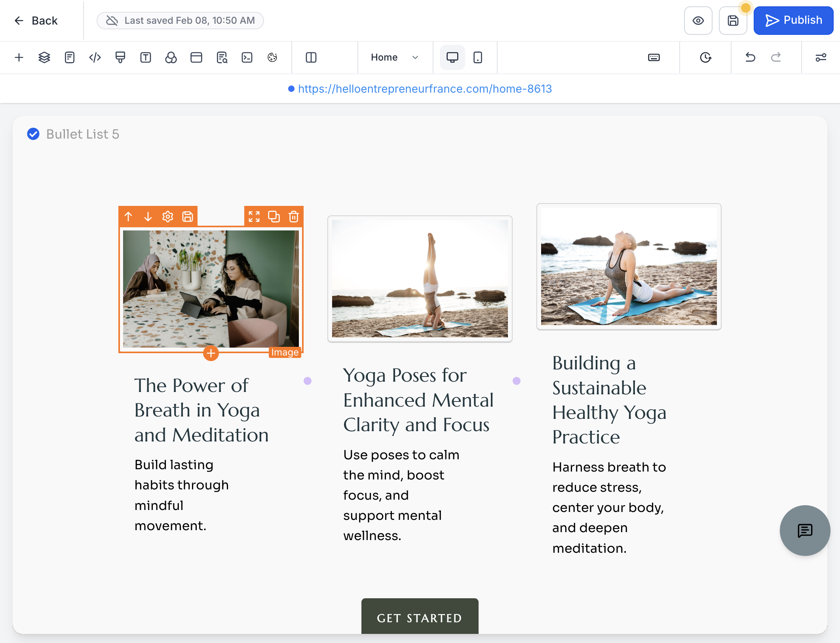The width and height of the screenshot is (840, 643).
Task: Open settings gear for selected image
Action: [x=168, y=217]
